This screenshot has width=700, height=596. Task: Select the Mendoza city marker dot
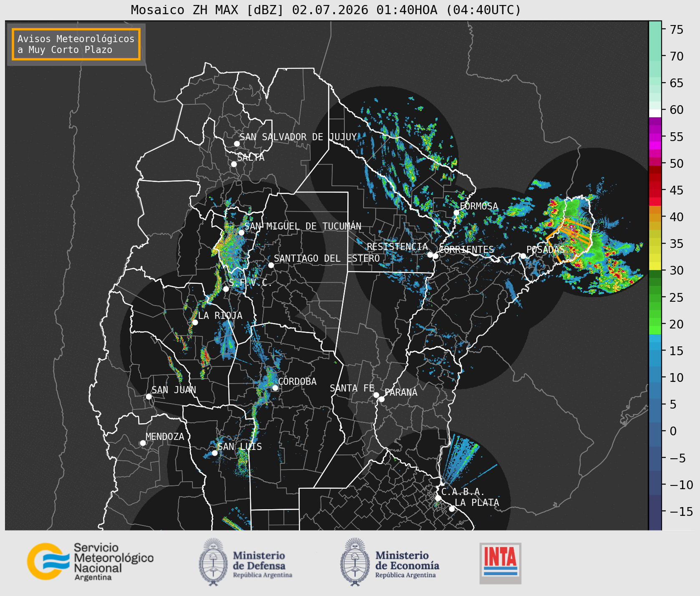[143, 443]
